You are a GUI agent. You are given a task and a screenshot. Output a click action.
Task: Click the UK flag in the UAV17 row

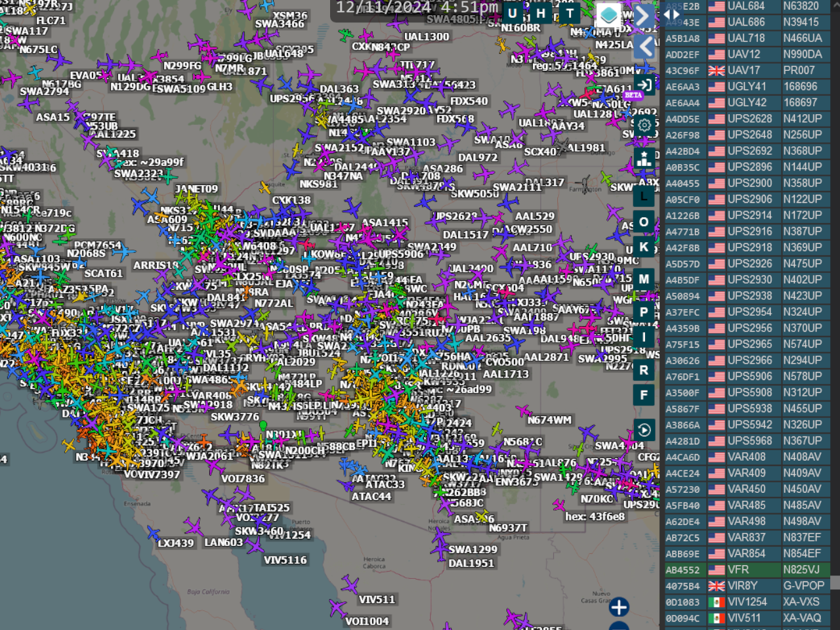(x=717, y=70)
